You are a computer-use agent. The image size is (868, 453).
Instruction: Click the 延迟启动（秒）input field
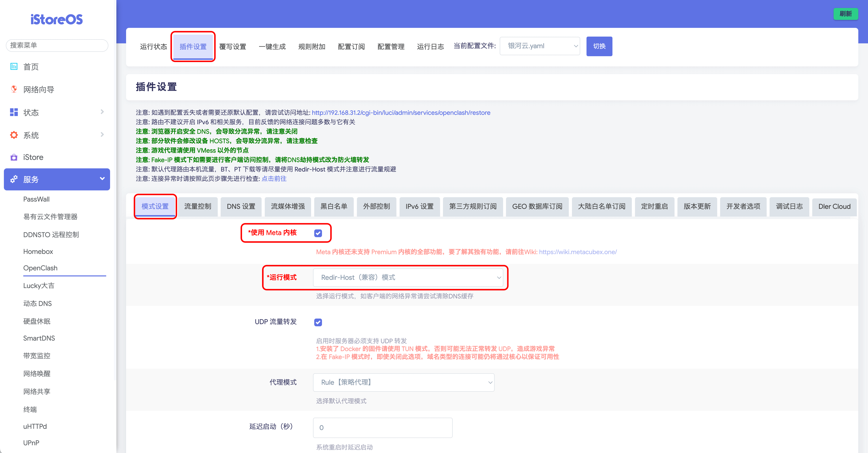click(382, 427)
